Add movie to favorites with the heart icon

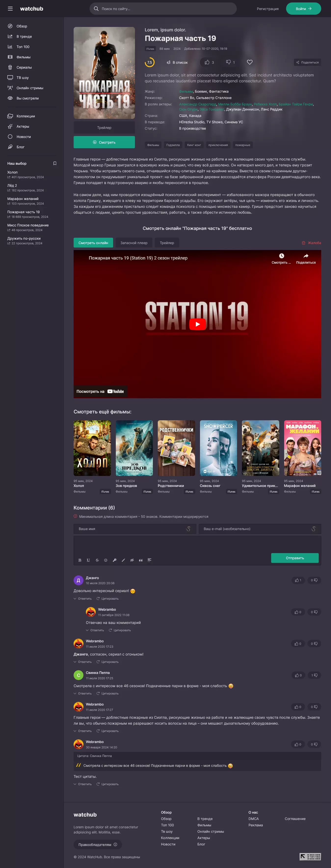(x=250, y=62)
